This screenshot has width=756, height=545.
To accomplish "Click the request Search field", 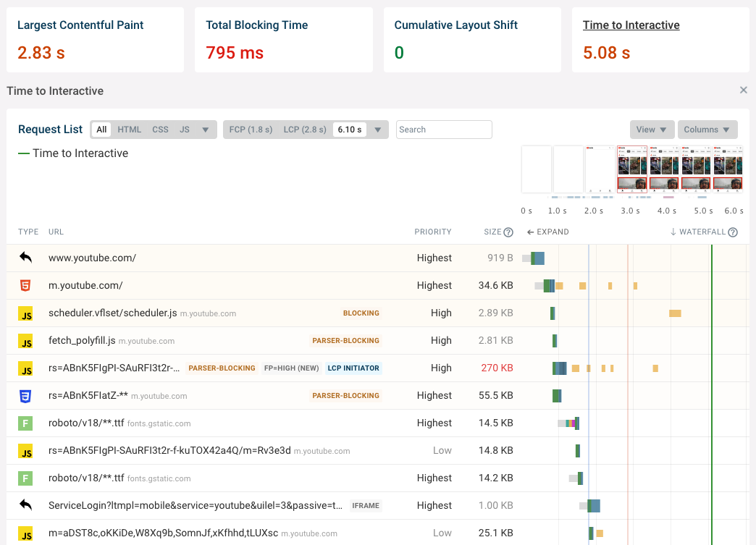I will (x=444, y=130).
